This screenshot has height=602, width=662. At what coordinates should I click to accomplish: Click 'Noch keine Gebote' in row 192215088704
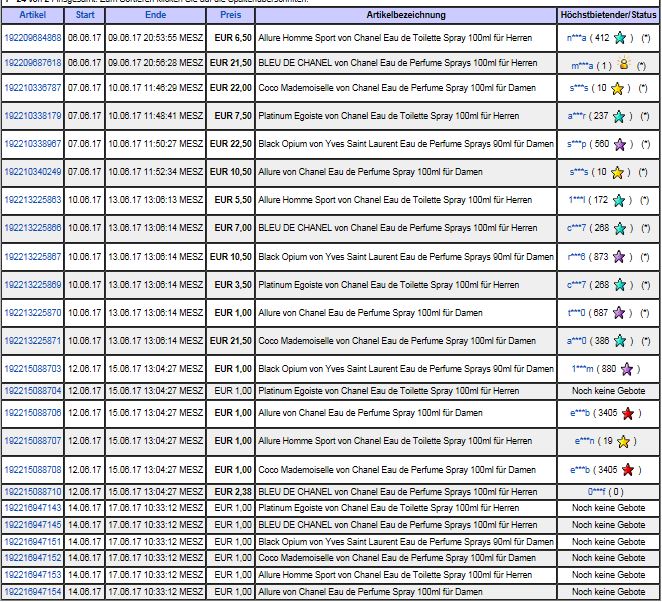(608, 391)
